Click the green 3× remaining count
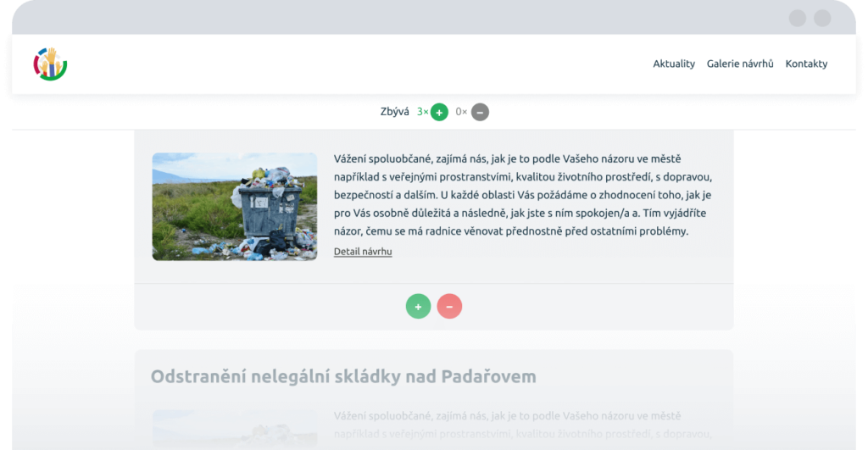This screenshot has height=450, width=868. pyautogui.click(x=422, y=112)
